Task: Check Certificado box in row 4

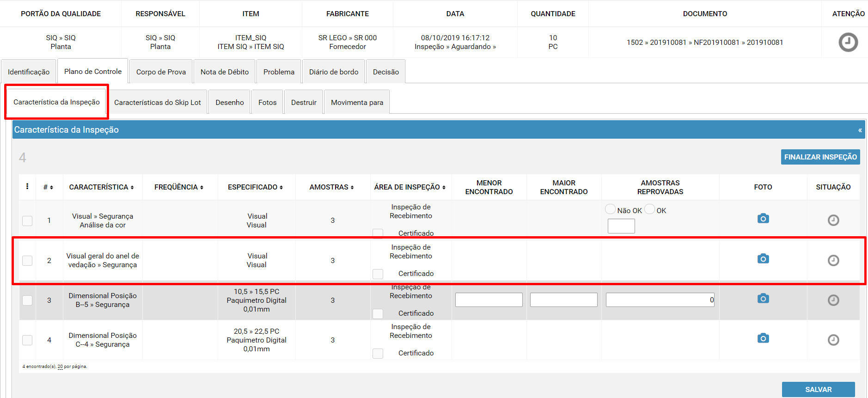Action: click(378, 353)
